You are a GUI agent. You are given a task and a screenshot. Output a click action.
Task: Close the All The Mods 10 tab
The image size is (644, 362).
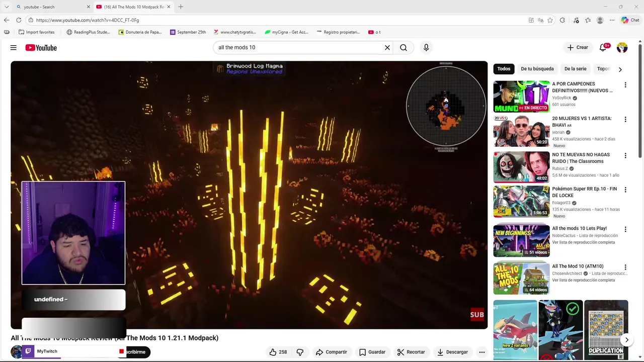point(169,7)
